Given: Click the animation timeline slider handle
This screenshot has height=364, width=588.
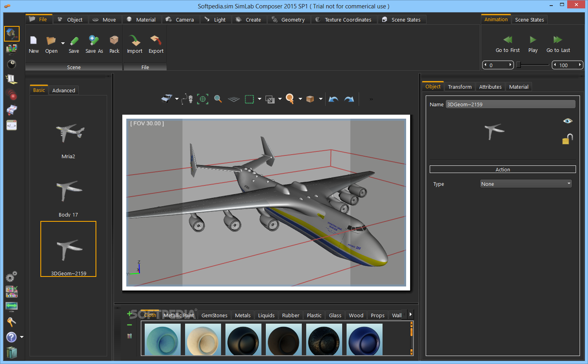Looking at the screenshot, I should 518,65.
